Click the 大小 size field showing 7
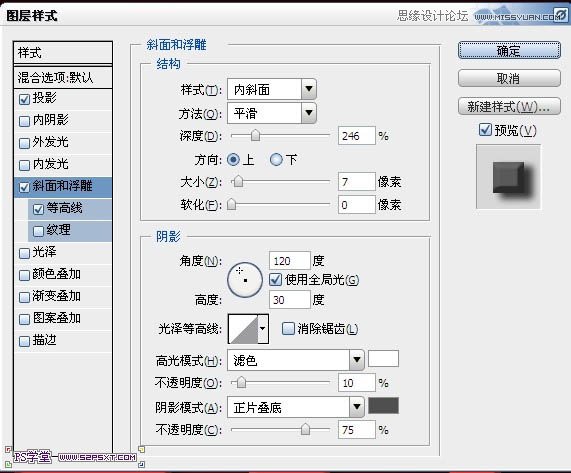The width and height of the screenshot is (571, 473). coord(357,181)
